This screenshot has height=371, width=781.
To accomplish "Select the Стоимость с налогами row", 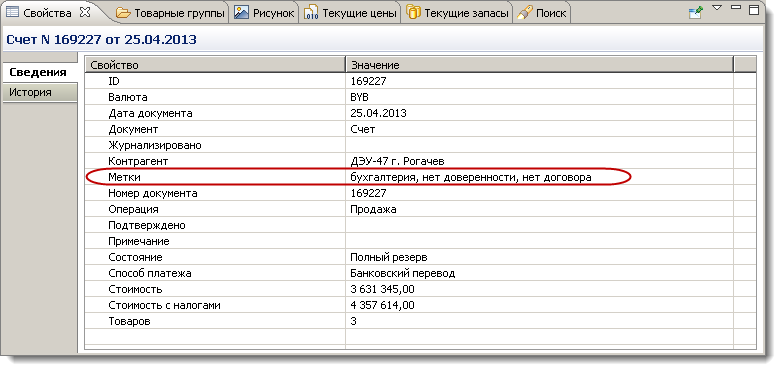I will (420, 305).
